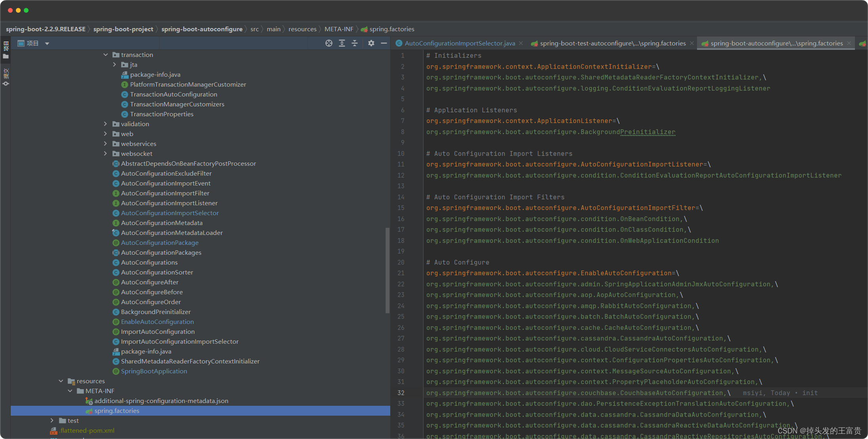The width and height of the screenshot is (868, 439).
Task: Click spring-boot-autoconfigure breadcrumb
Action: click(202, 29)
